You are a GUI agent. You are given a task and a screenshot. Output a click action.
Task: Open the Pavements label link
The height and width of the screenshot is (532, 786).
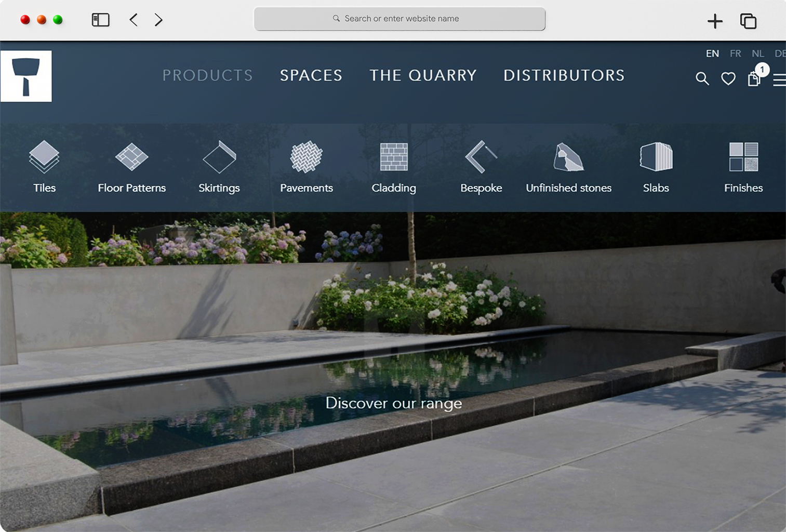point(307,188)
